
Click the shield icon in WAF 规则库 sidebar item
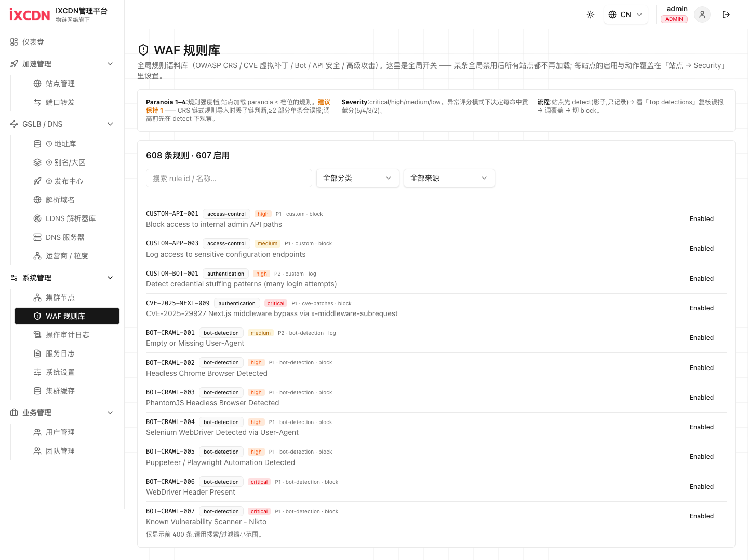(37, 316)
